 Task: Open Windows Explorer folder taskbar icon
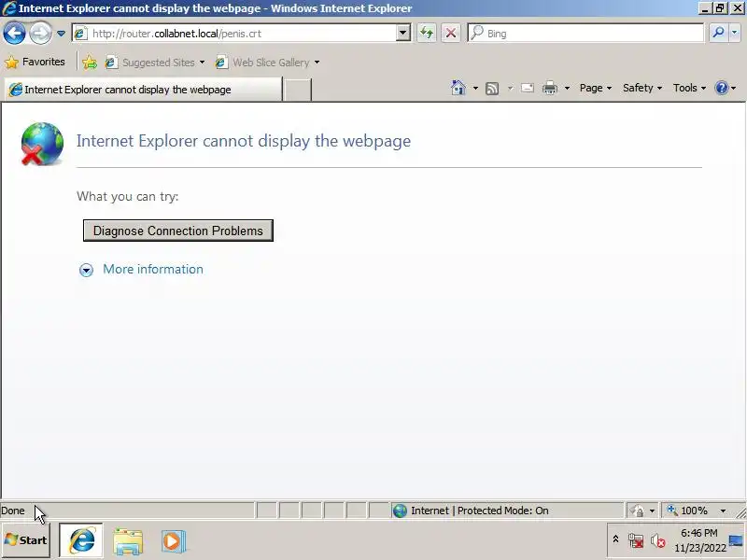tap(128, 541)
